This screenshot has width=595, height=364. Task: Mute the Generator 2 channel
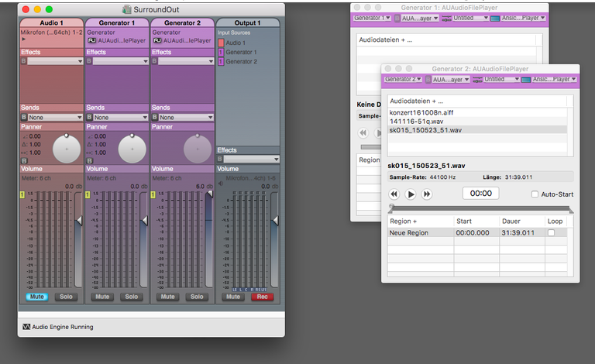pos(167,297)
